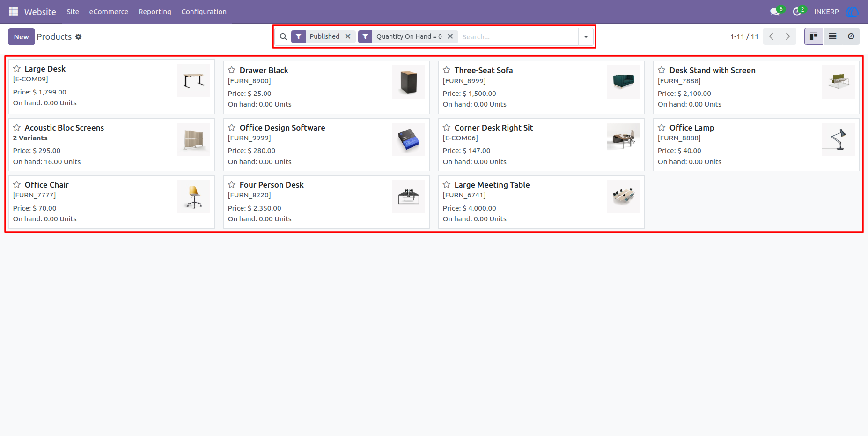Toggle favorite on Corner Desk Right Sit
This screenshot has height=436, width=868.
click(x=447, y=128)
